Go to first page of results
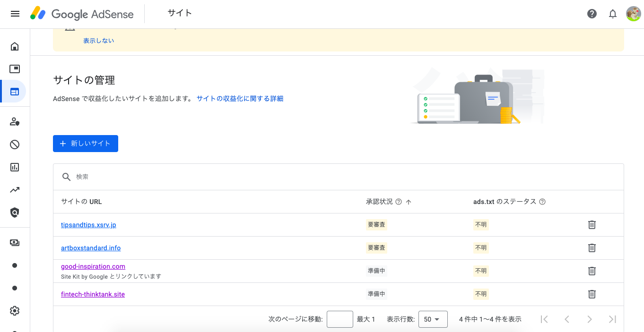644x332 pixels. (x=544, y=319)
